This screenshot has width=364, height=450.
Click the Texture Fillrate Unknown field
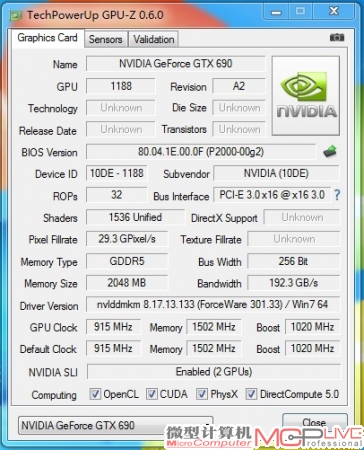[293, 239]
